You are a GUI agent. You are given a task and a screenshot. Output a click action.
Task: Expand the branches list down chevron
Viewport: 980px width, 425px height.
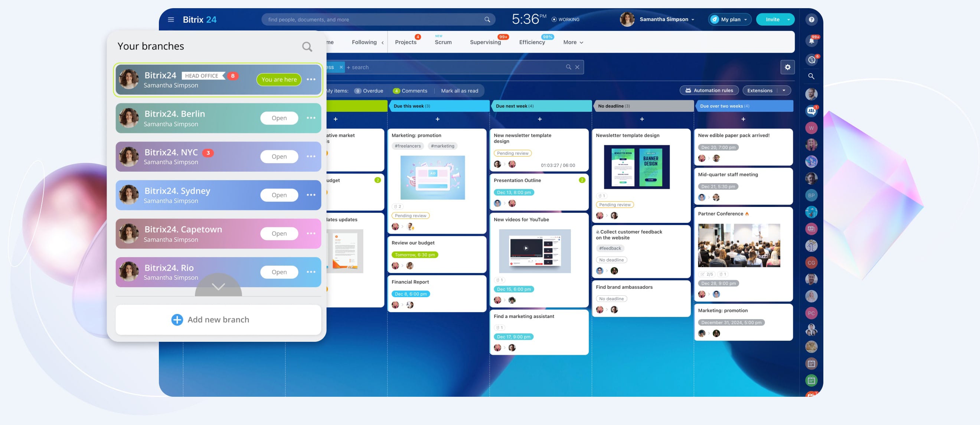click(218, 287)
